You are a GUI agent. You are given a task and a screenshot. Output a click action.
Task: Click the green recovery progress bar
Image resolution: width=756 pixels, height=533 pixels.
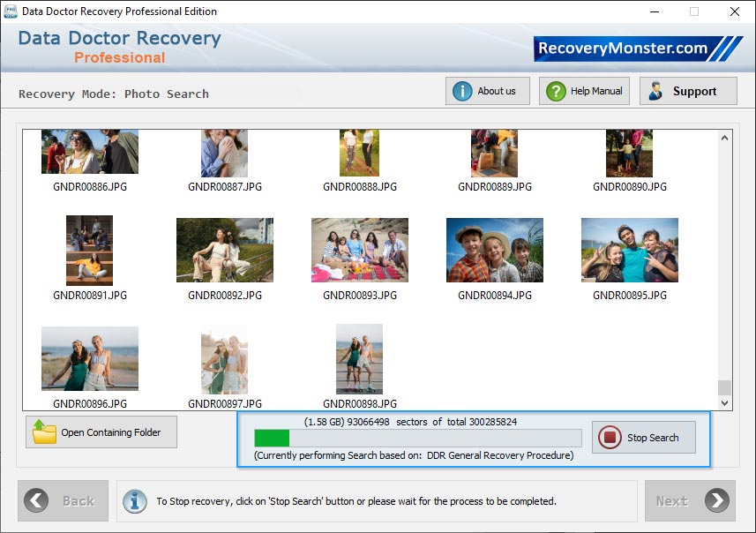273,437
